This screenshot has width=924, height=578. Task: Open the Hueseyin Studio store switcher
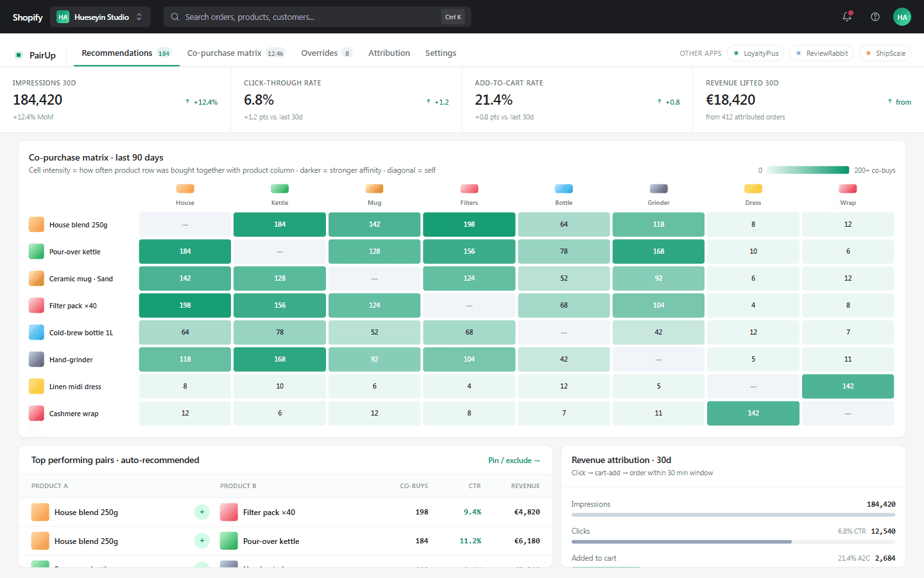(100, 17)
